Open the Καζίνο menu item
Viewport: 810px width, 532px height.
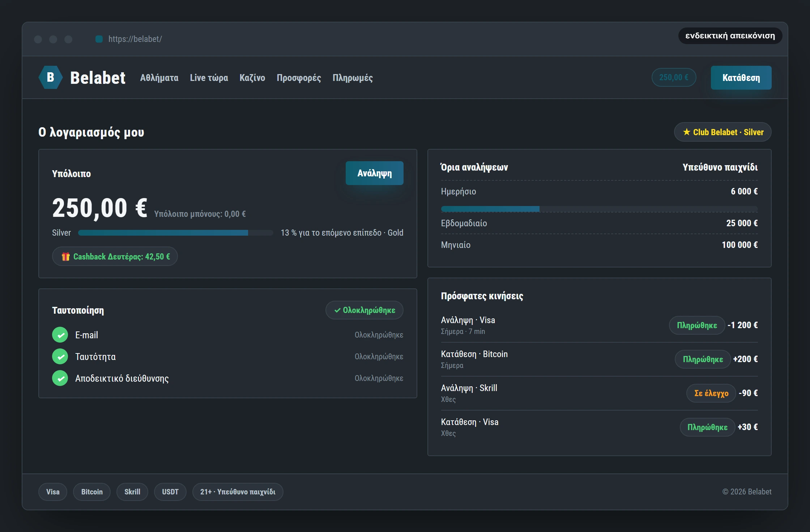click(252, 78)
